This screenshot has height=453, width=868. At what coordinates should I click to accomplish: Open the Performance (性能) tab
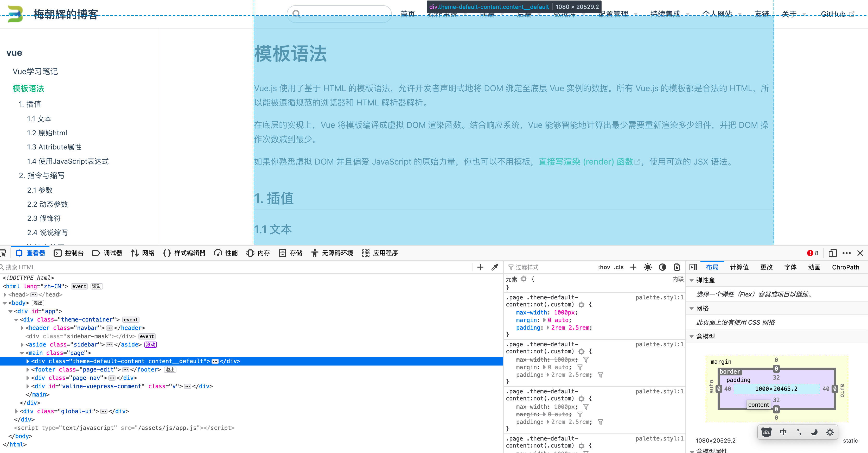(x=226, y=253)
